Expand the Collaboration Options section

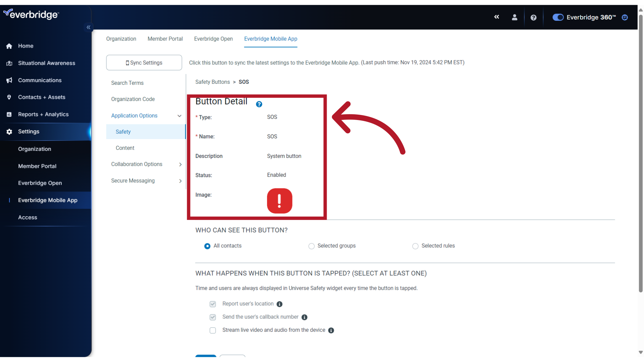137,164
